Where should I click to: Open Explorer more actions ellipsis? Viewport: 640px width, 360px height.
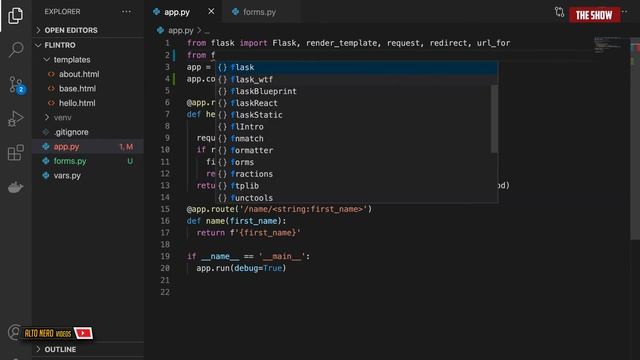126,11
